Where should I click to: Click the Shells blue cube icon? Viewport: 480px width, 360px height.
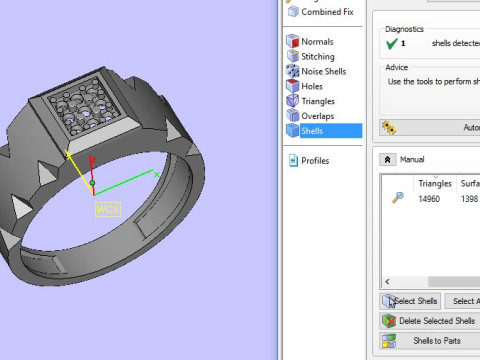pyautogui.click(x=293, y=130)
